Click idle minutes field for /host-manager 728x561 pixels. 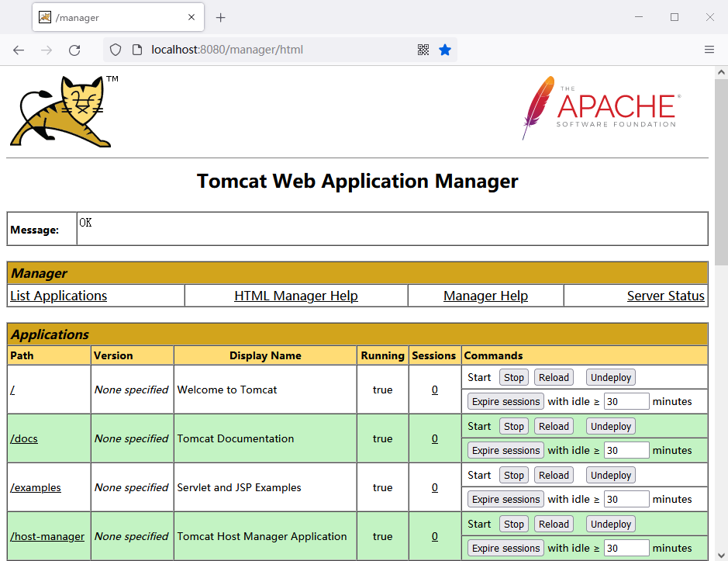626,548
